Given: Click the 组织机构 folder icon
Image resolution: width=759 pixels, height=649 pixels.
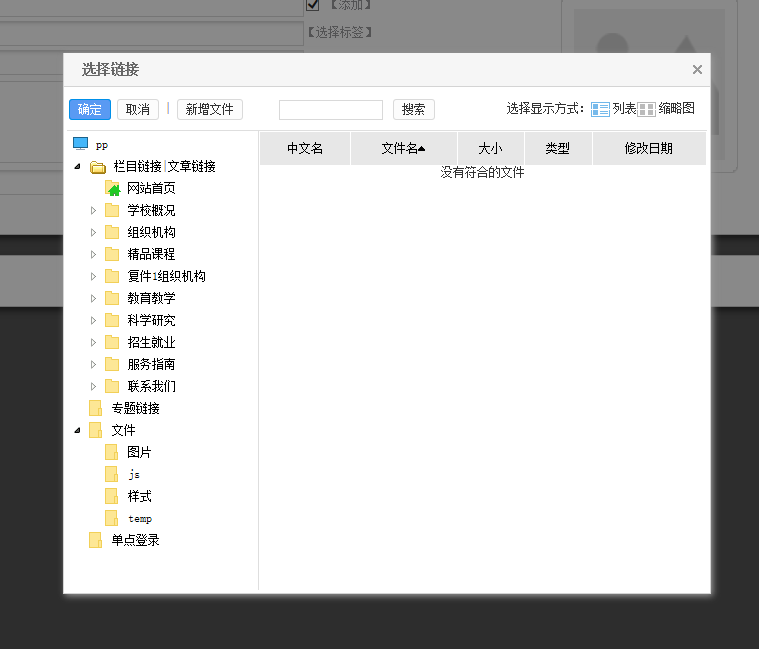Looking at the screenshot, I should [x=112, y=232].
